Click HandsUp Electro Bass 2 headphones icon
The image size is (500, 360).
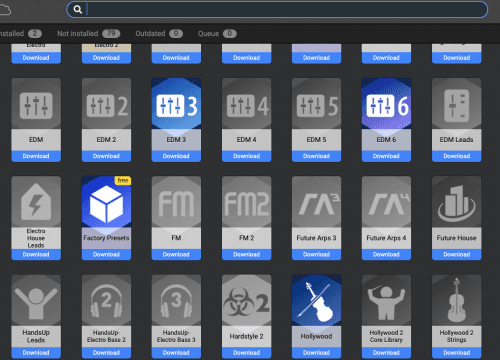click(x=106, y=301)
